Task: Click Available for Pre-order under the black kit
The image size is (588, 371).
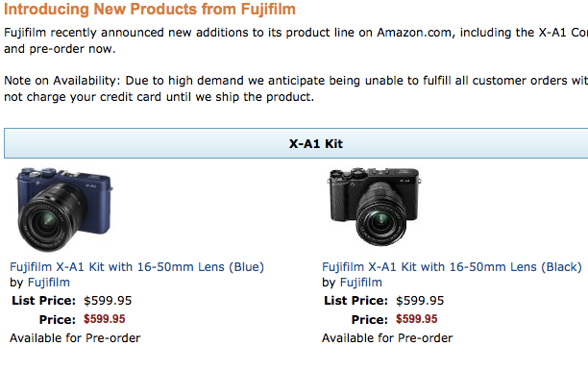Action: coord(387,338)
